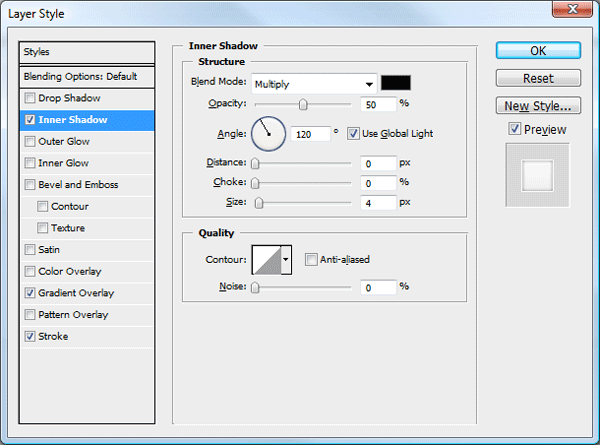
Task: Open the Blend Mode Multiply dropdown
Action: 314,84
